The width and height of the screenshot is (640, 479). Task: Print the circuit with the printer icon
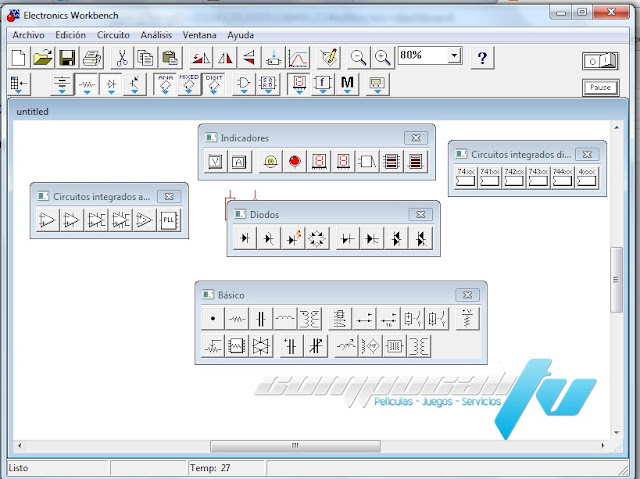[91, 58]
